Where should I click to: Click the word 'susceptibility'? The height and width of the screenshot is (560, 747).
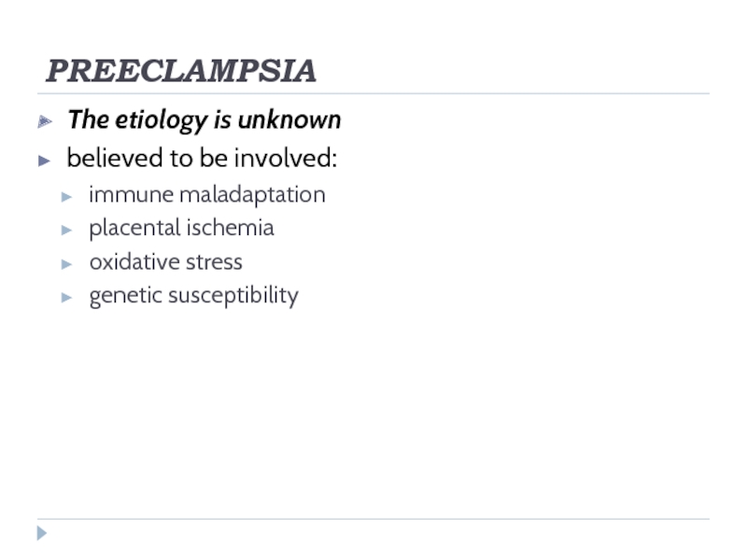pos(235,296)
